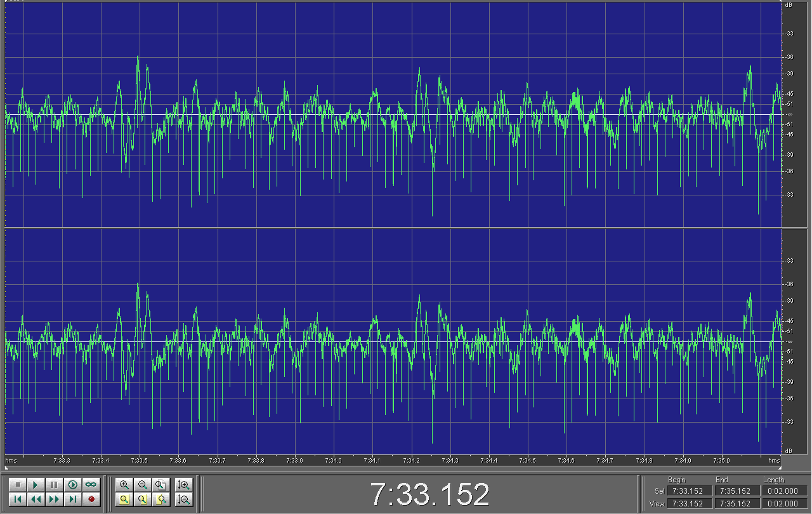Image resolution: width=812 pixels, height=514 pixels.
Task: Click the Sel Begin time field
Action: click(x=689, y=491)
